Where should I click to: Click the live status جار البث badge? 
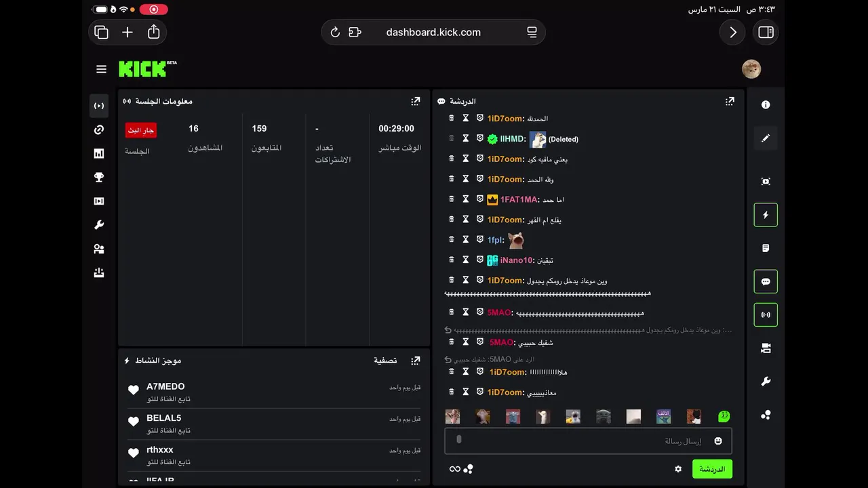point(141,130)
